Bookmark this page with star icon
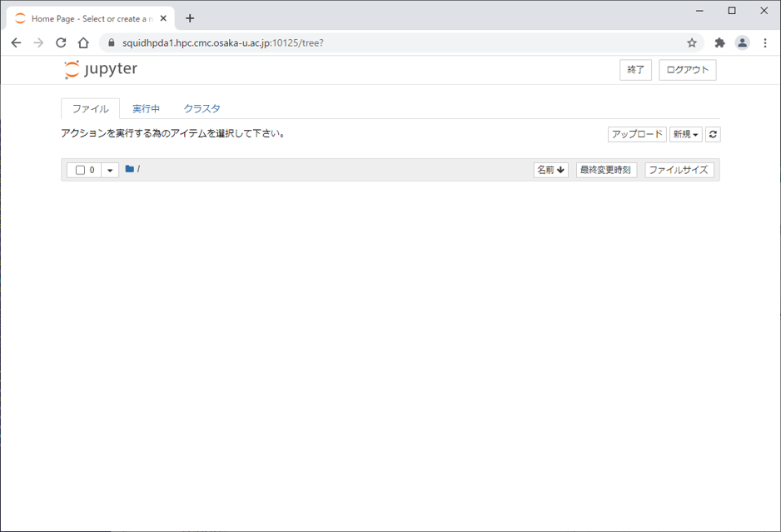The image size is (781, 532). tap(692, 43)
